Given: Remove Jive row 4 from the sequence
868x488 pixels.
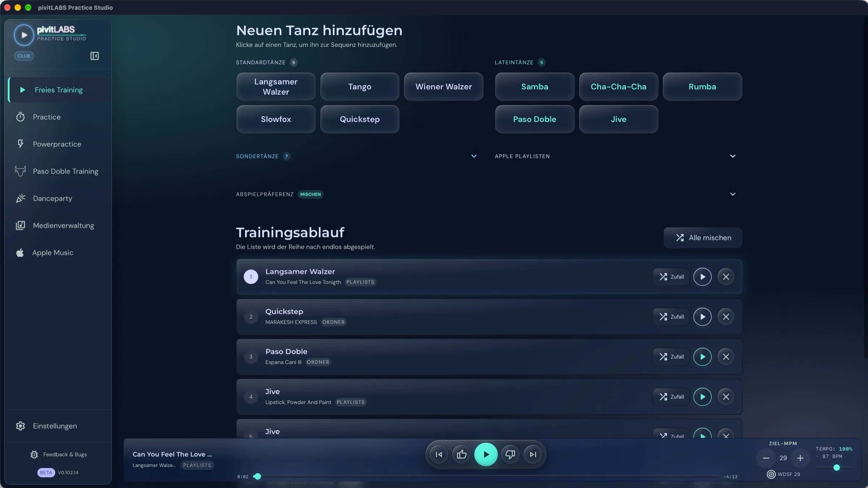Looking at the screenshot, I should [726, 397].
